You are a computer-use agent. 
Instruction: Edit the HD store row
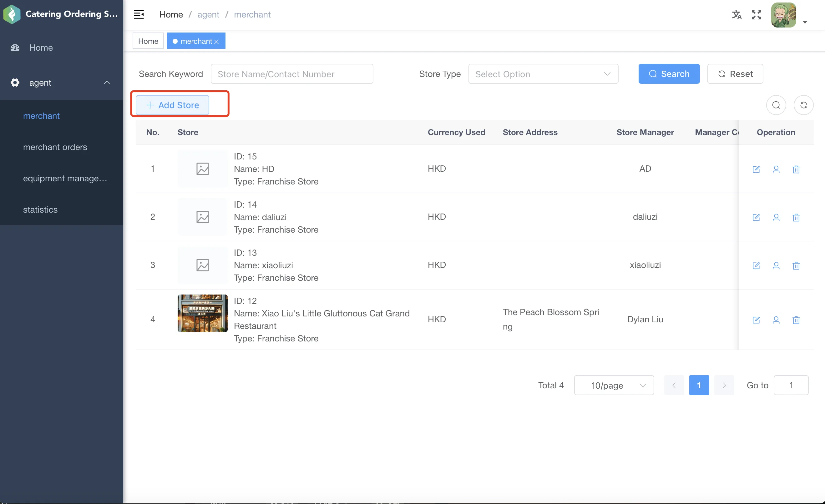point(756,169)
